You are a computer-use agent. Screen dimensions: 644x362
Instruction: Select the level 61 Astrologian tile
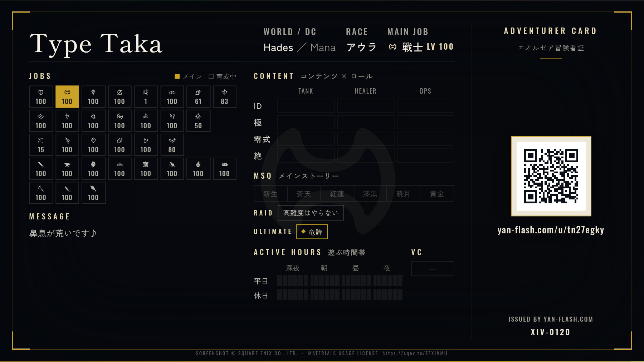pyautogui.click(x=198, y=97)
